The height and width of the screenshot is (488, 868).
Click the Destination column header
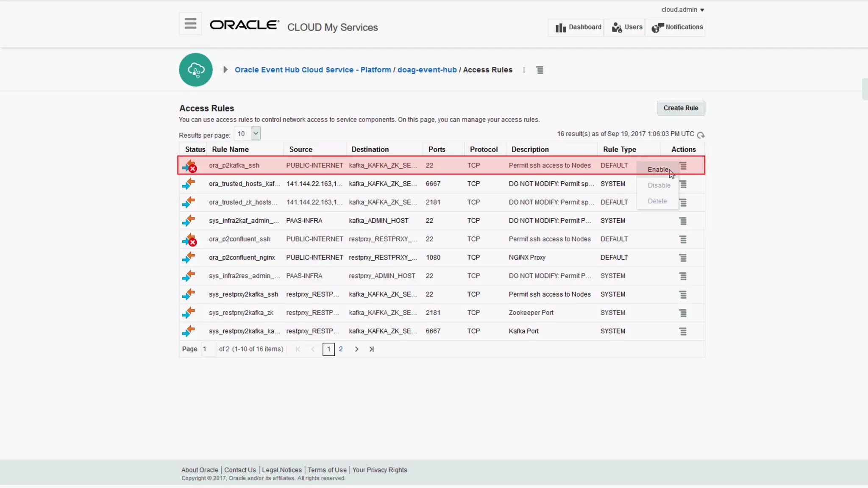(x=370, y=150)
